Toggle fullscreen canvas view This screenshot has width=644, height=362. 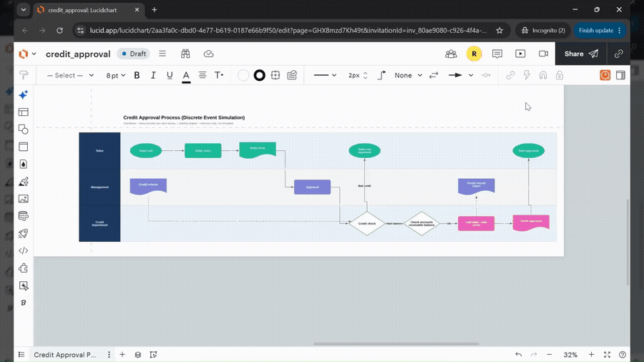point(607,355)
